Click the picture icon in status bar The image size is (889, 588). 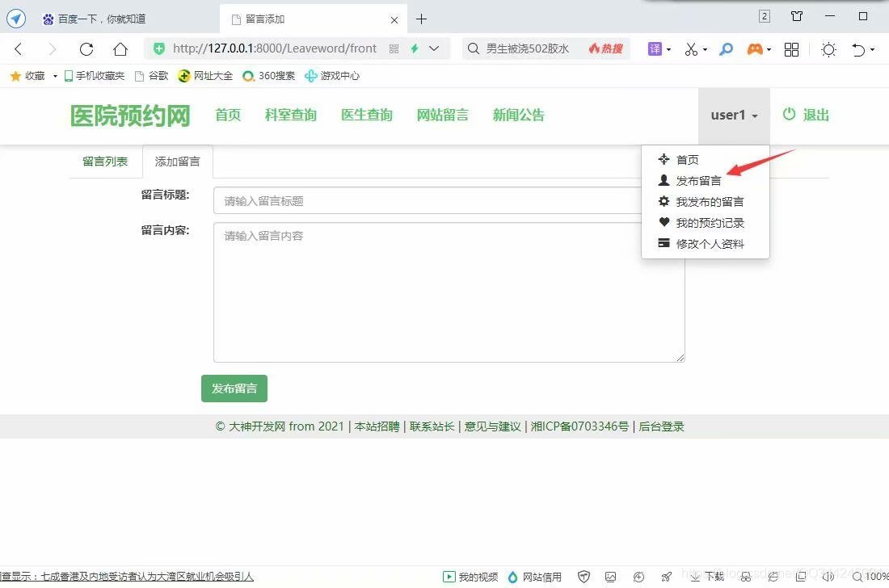611,577
